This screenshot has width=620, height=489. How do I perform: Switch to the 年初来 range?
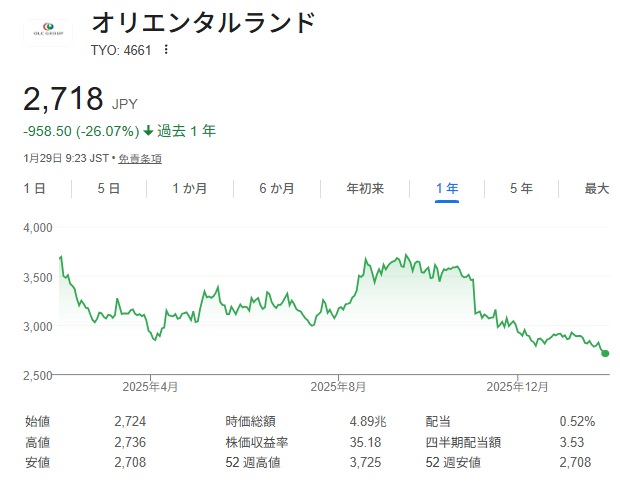pos(365,189)
